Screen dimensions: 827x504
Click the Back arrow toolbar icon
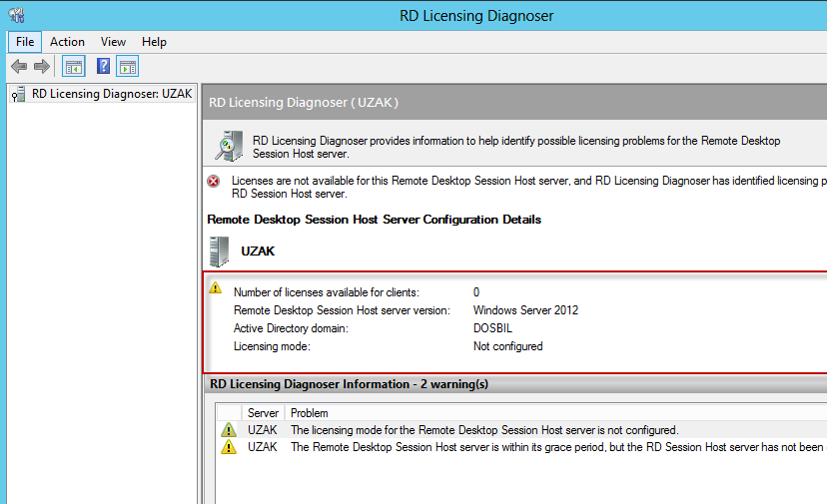pyautogui.click(x=19, y=67)
